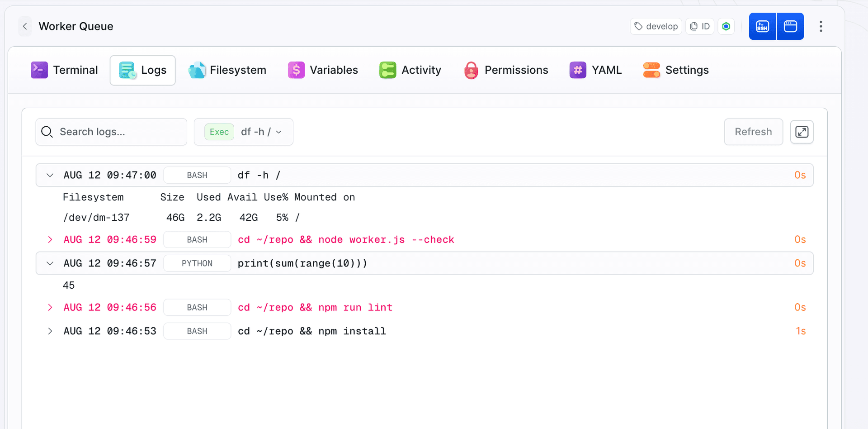This screenshot has width=868, height=429.
Task: Open the Settings tab
Action: point(676,70)
